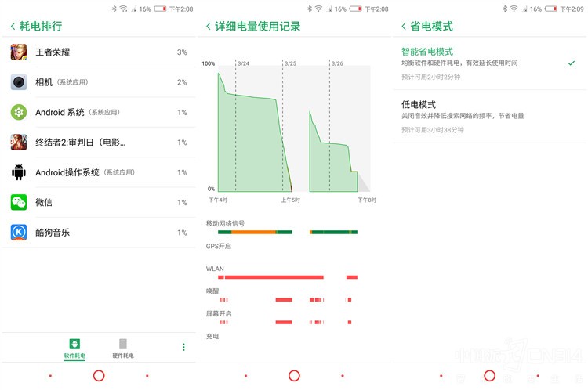The height and width of the screenshot is (390, 588).
Task: Tap the 详细电量使用记录 page title
Action: coord(258,26)
